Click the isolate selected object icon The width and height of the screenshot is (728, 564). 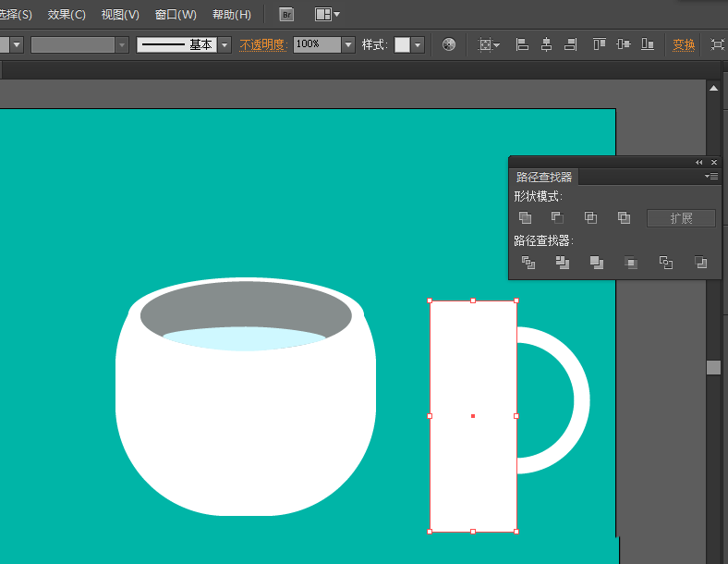point(717,44)
